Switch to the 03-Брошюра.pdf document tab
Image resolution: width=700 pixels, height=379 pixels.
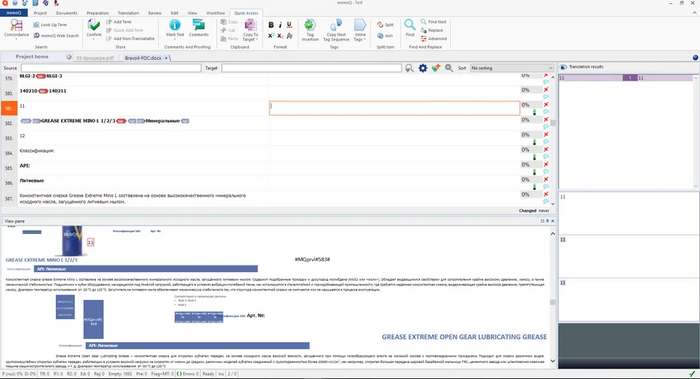click(95, 58)
